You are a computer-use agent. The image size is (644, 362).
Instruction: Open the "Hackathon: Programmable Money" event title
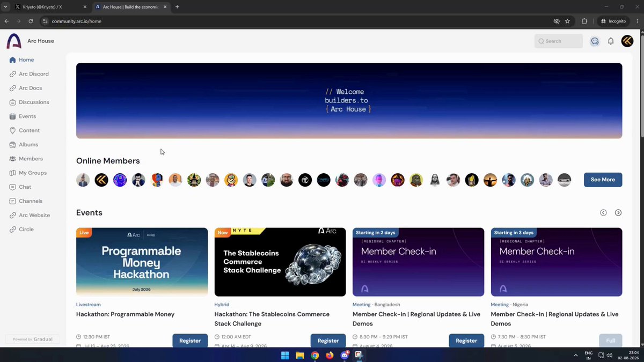coord(125,314)
